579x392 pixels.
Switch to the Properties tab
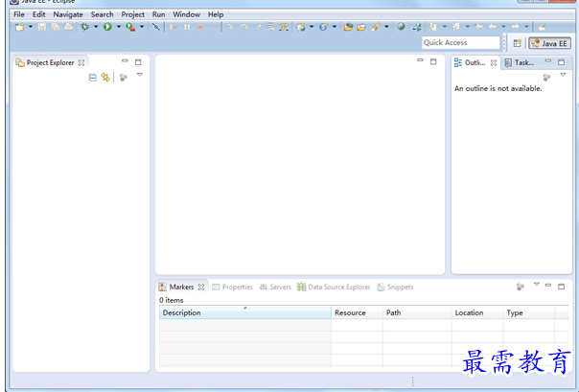tap(232, 287)
